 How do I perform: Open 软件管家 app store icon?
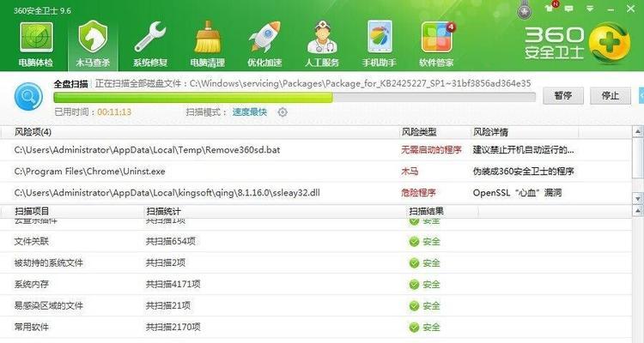(x=436, y=38)
